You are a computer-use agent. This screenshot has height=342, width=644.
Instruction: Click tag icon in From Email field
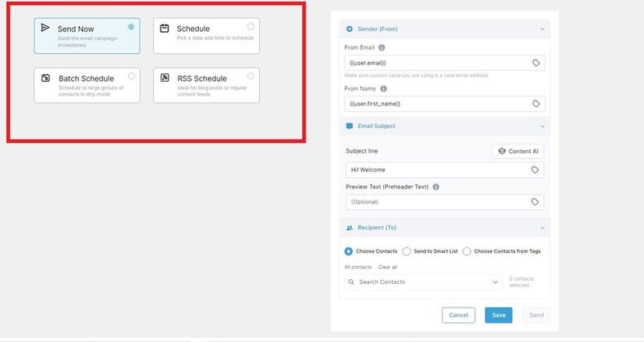tap(536, 63)
